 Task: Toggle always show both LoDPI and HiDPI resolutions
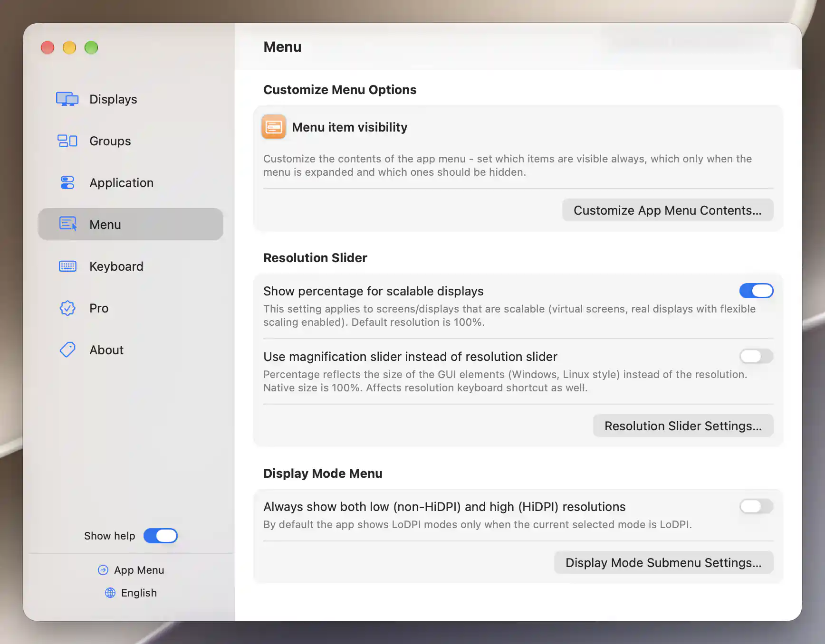click(756, 506)
